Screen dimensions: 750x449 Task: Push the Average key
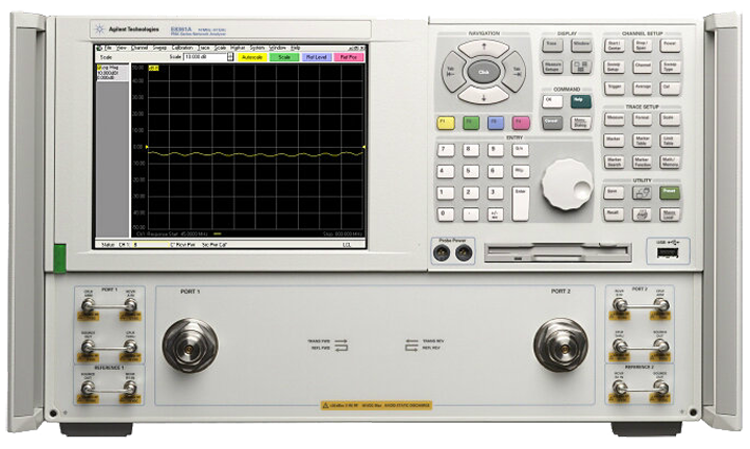(x=642, y=88)
